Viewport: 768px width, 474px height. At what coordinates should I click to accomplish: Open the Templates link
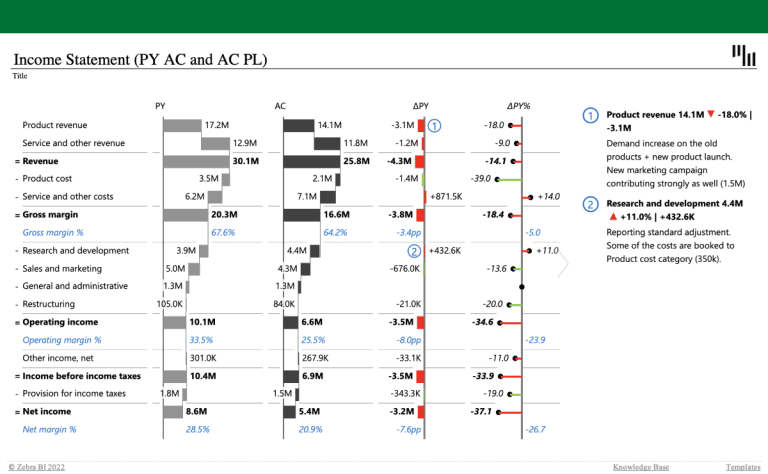pyautogui.click(x=743, y=467)
